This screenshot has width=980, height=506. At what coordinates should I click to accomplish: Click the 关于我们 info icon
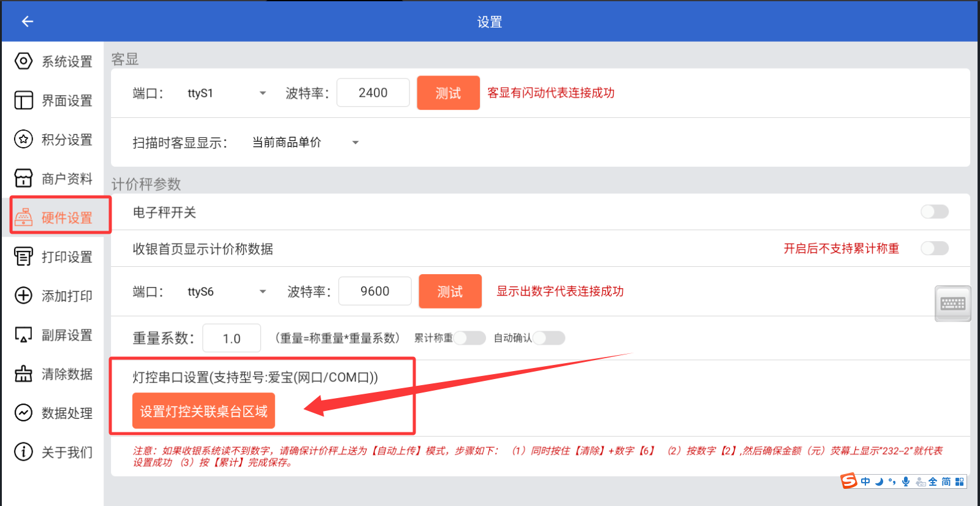click(23, 452)
